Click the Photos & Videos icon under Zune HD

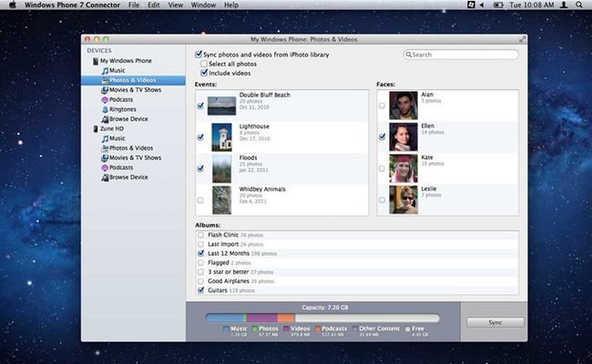coord(105,148)
